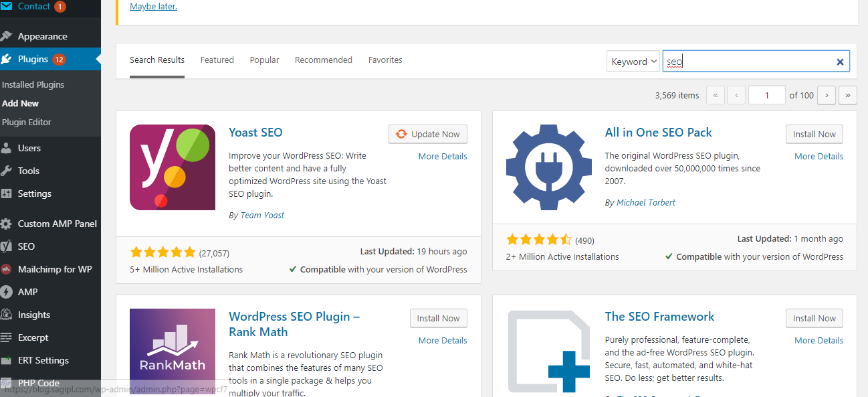Click the page number input field
The width and height of the screenshot is (868, 397).
click(766, 94)
